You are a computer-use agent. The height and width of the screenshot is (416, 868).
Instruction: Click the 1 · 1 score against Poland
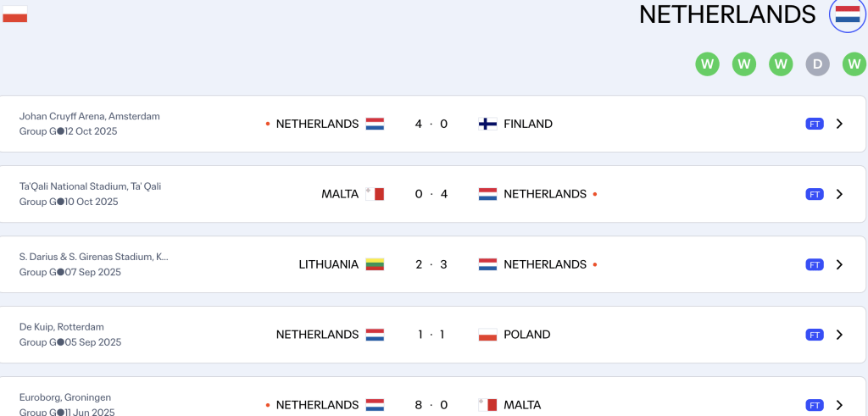coord(431,335)
